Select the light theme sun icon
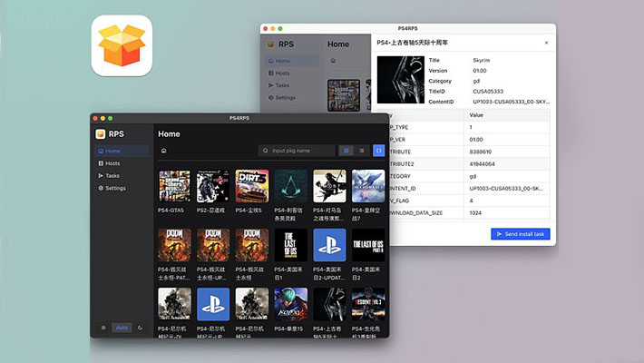 coord(103,328)
